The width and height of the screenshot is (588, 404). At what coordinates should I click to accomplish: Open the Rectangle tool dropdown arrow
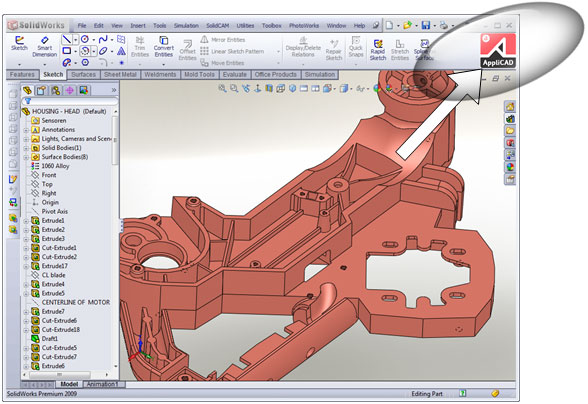click(x=75, y=51)
